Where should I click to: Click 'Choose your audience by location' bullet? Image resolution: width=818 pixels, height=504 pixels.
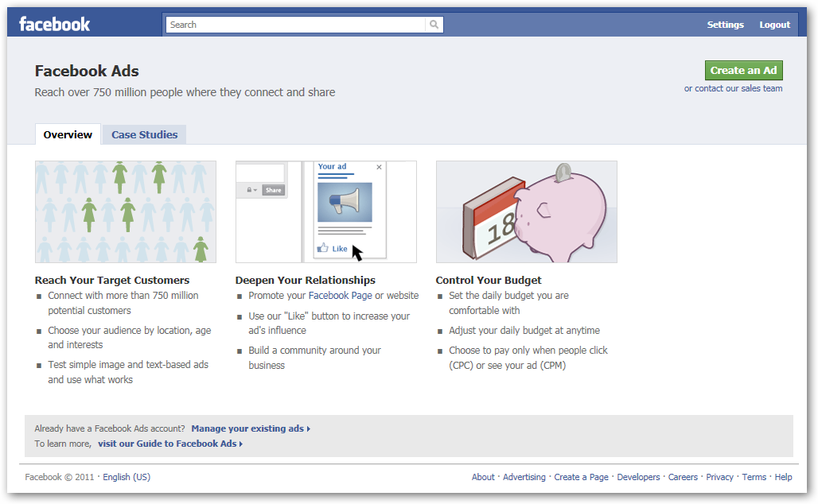pyautogui.click(x=130, y=337)
